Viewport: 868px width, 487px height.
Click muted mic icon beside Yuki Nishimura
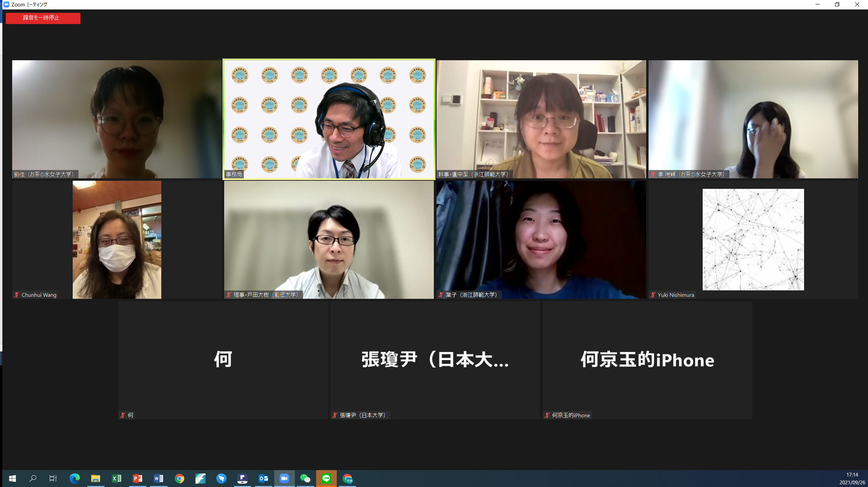pyautogui.click(x=653, y=295)
